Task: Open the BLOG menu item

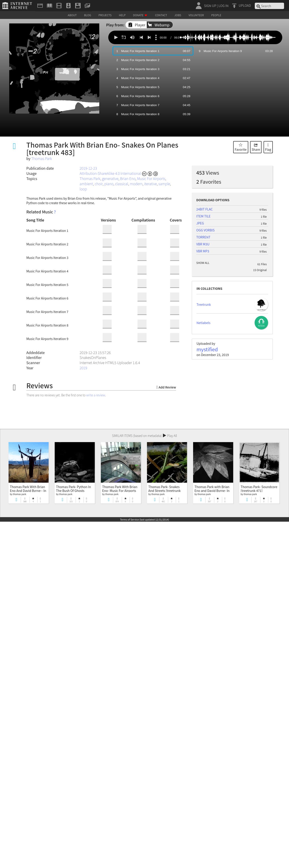Action: (x=88, y=15)
